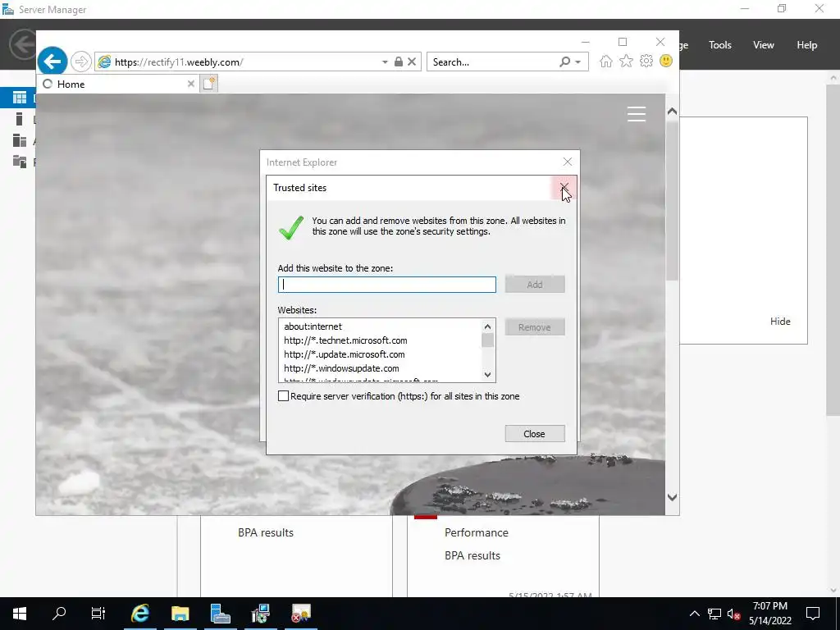Viewport: 840px width, 630px height.
Task: Enable Require server verification checkbox
Action: tap(283, 396)
